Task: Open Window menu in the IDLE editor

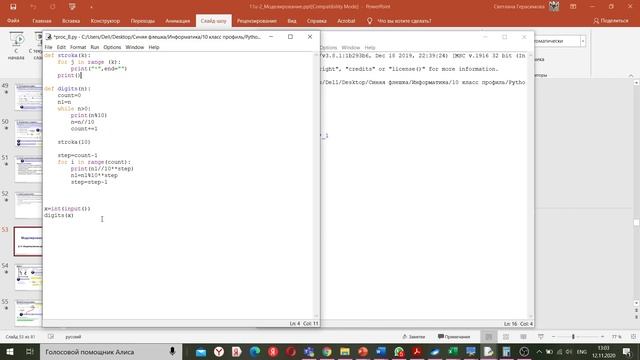Action: point(135,47)
